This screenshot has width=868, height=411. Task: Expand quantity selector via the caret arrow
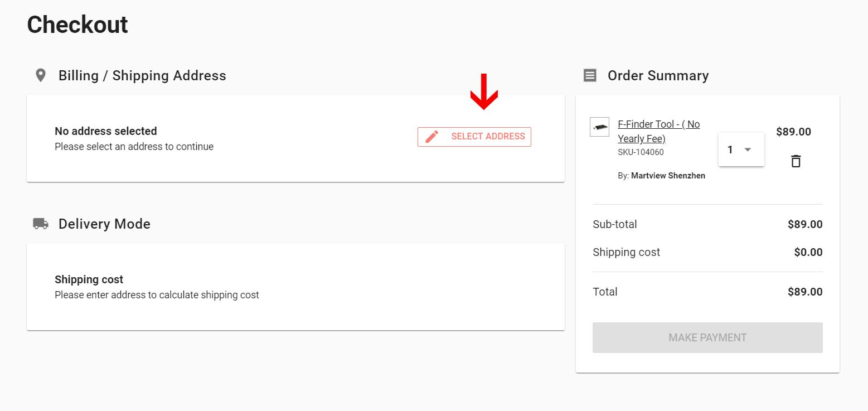[x=748, y=149]
